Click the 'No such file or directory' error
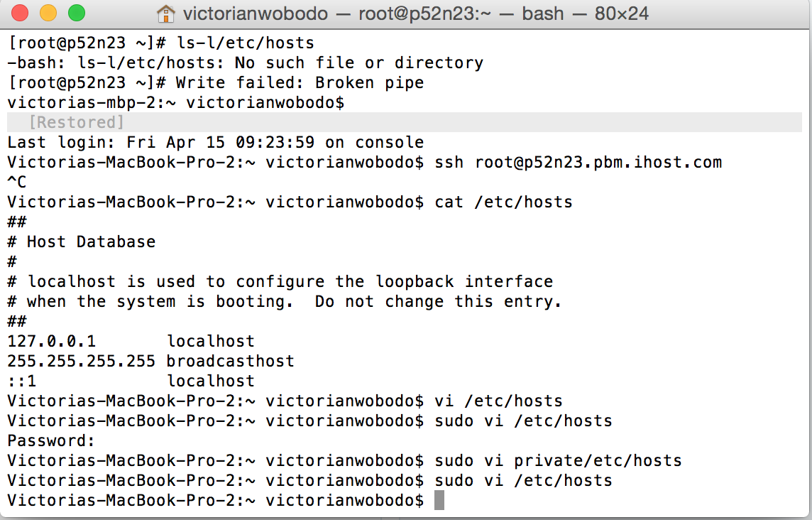The image size is (812, 520). click(x=358, y=63)
